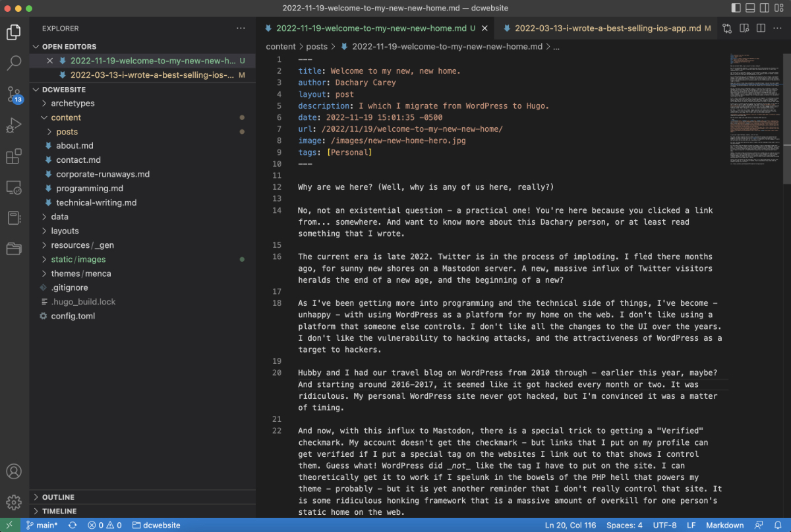Open the Search view
This screenshot has height=532, width=791.
click(x=14, y=63)
